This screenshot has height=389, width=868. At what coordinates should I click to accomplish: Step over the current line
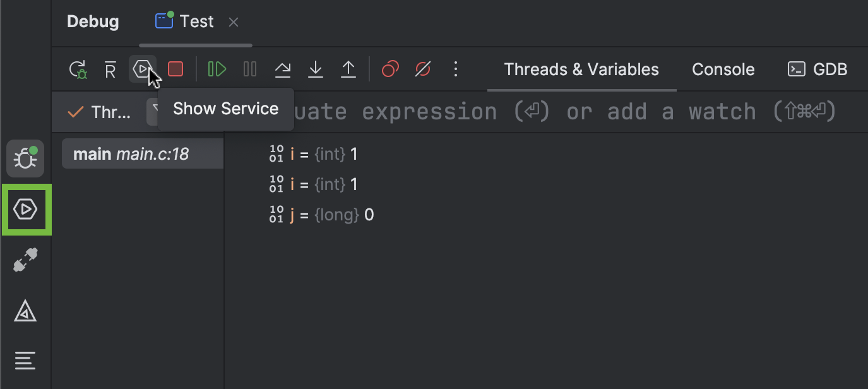coord(282,69)
